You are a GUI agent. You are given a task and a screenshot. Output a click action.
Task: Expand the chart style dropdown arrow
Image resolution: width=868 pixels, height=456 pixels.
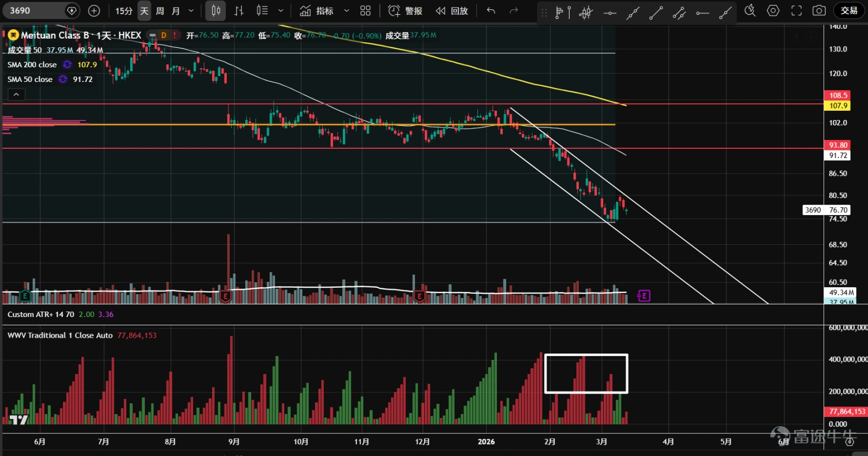point(280,10)
